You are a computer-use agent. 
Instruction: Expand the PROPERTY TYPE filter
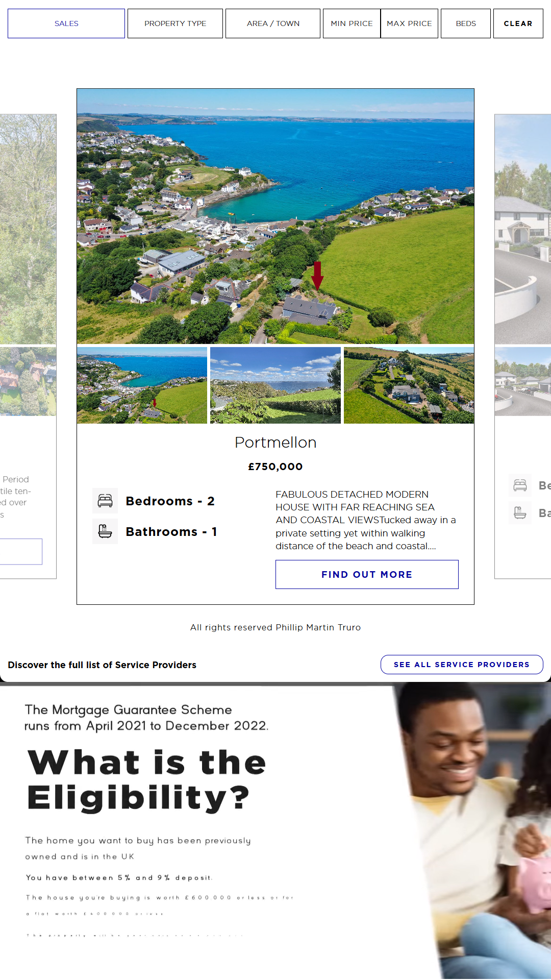[x=175, y=23]
